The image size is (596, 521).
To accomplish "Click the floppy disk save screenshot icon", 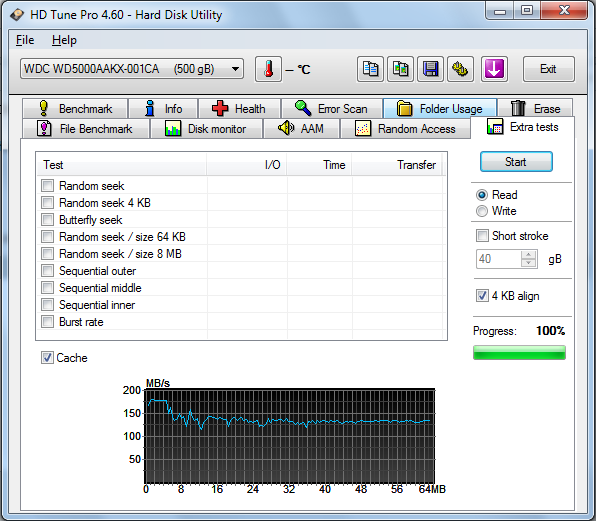I will (430, 69).
